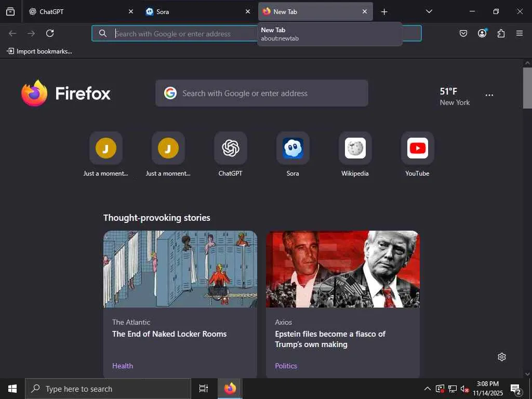Click the Thought-provoking stories heading
The image size is (532, 399).
(157, 218)
